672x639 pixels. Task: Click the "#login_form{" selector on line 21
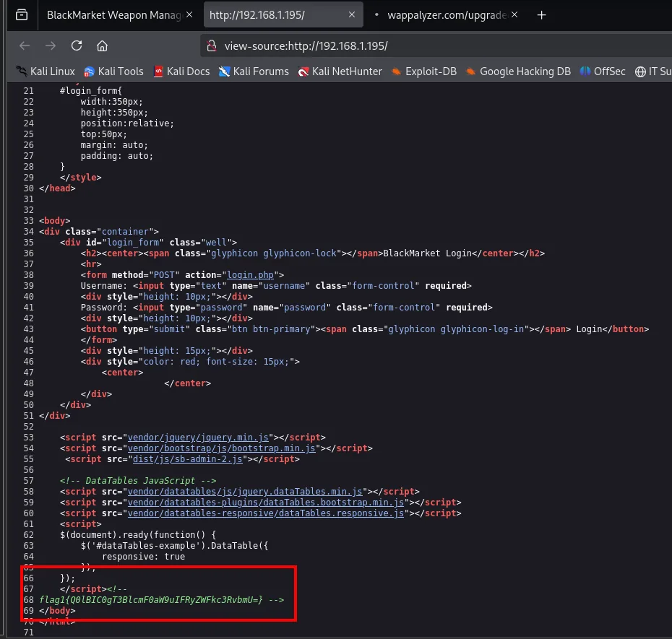pos(91,91)
